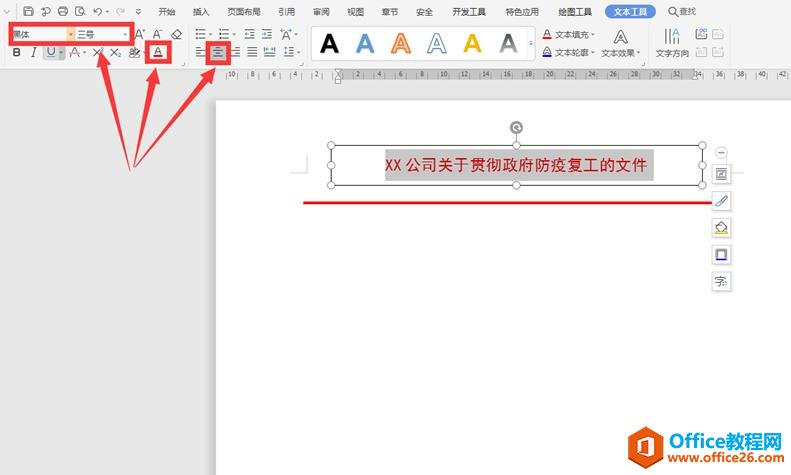Apply the black fill WordArt style

click(329, 43)
